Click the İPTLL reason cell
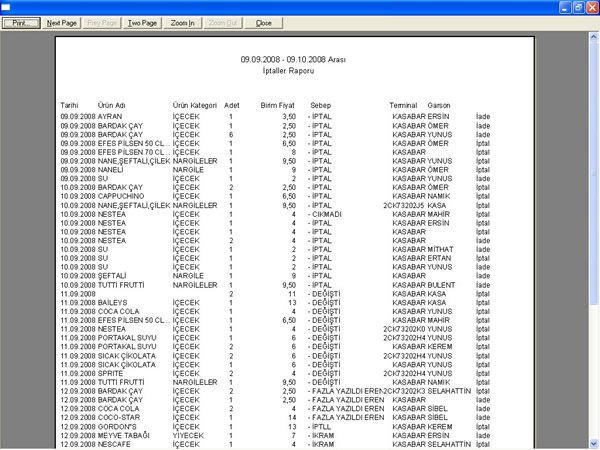 click(321, 426)
